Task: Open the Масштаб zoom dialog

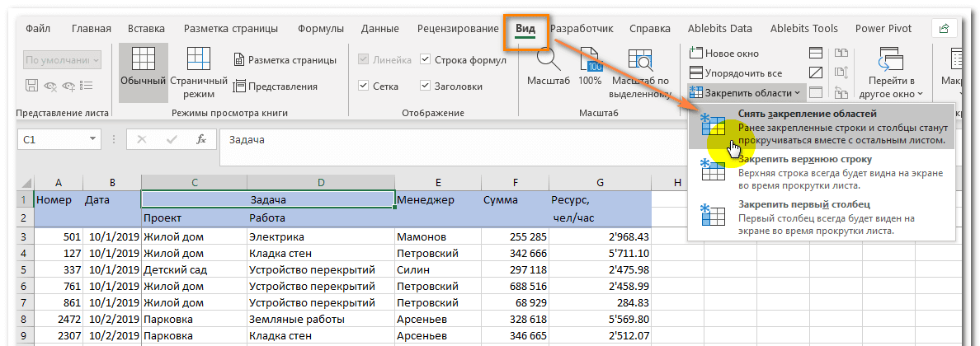Action: [548, 67]
